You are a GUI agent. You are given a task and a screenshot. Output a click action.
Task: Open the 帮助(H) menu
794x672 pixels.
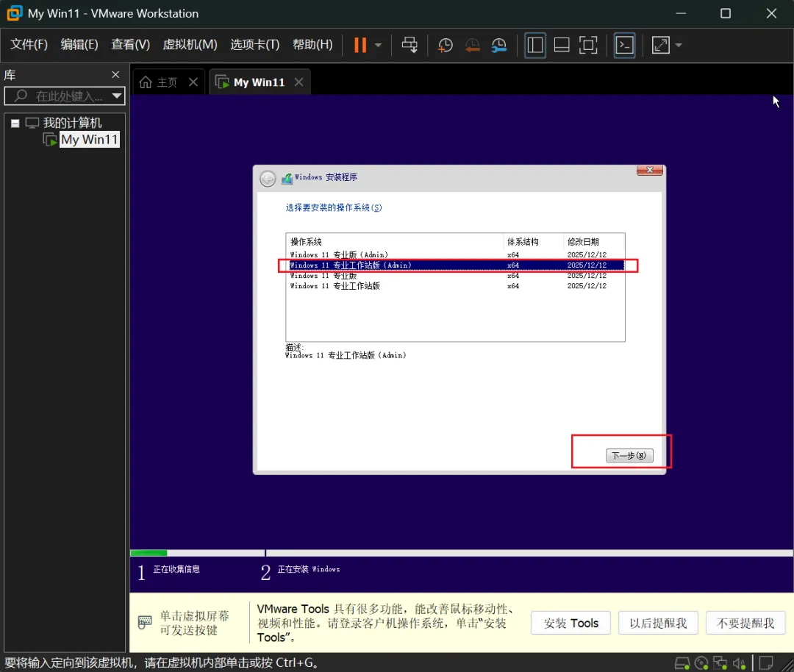click(312, 45)
